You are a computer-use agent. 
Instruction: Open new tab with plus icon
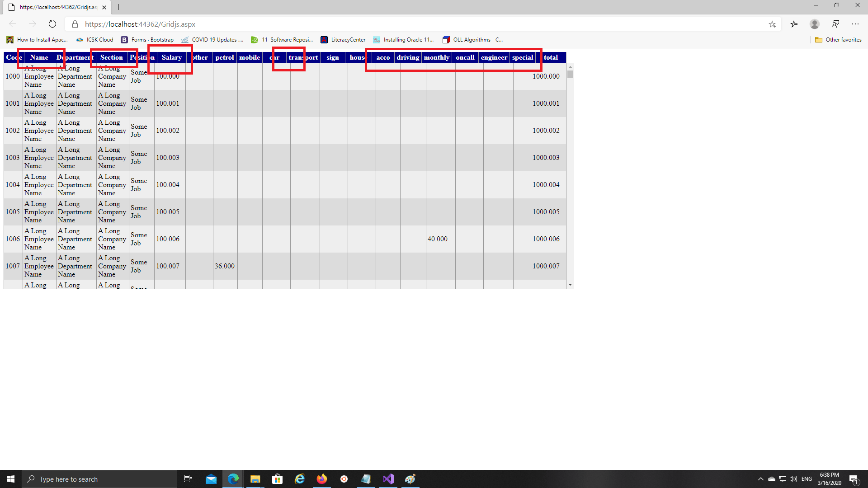tap(119, 7)
